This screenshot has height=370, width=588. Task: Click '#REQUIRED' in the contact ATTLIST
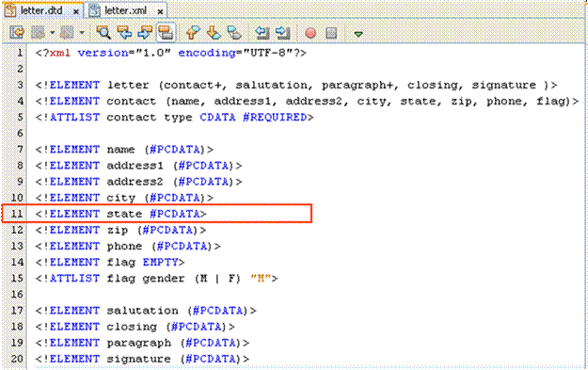point(275,117)
